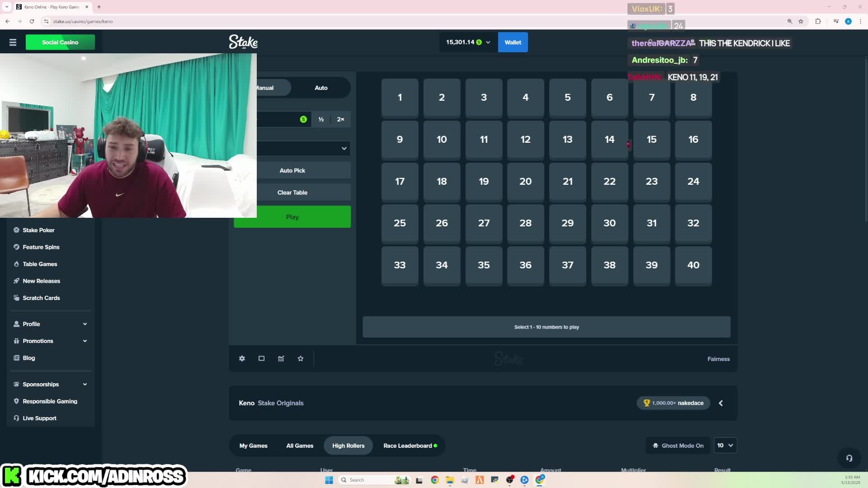Image resolution: width=868 pixels, height=488 pixels.
Task: Open Table Games in sidebar
Action: (x=40, y=264)
